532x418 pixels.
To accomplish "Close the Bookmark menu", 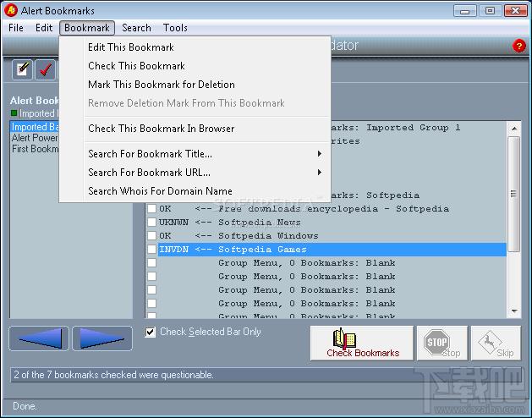I will coord(87,28).
